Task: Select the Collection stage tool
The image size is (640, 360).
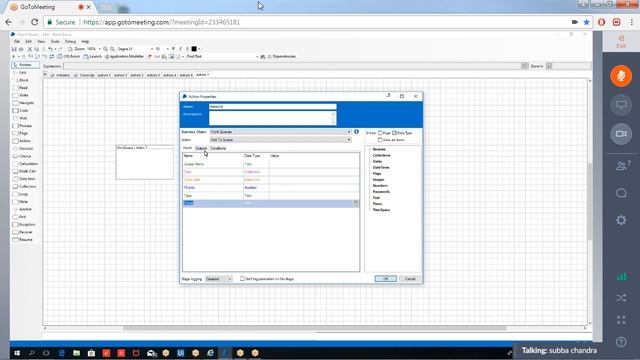Action: [x=24, y=187]
